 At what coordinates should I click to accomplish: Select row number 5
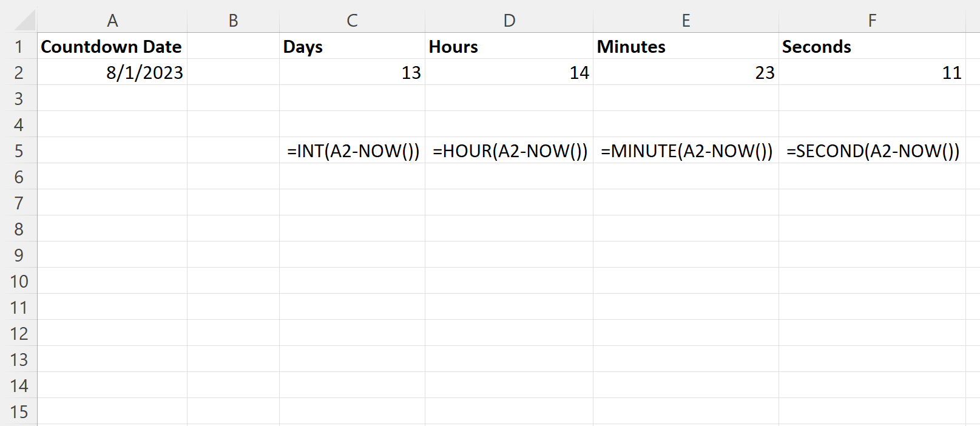click(x=20, y=150)
